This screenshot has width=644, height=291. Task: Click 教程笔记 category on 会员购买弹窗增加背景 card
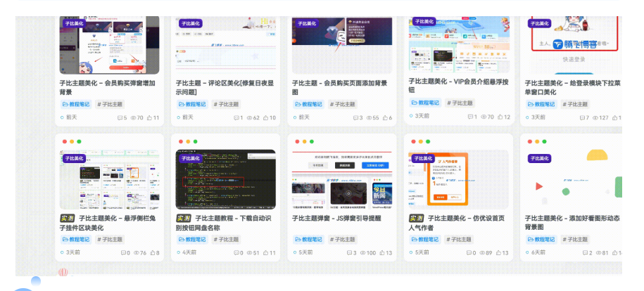pyautogui.click(x=75, y=104)
